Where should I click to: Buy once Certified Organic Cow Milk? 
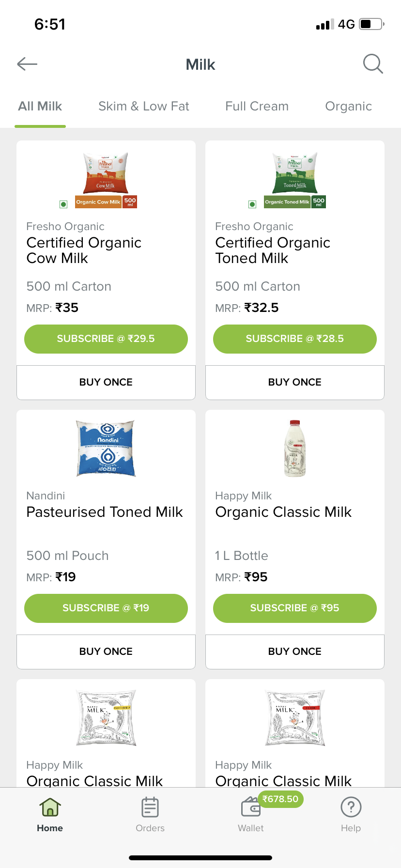point(106,382)
